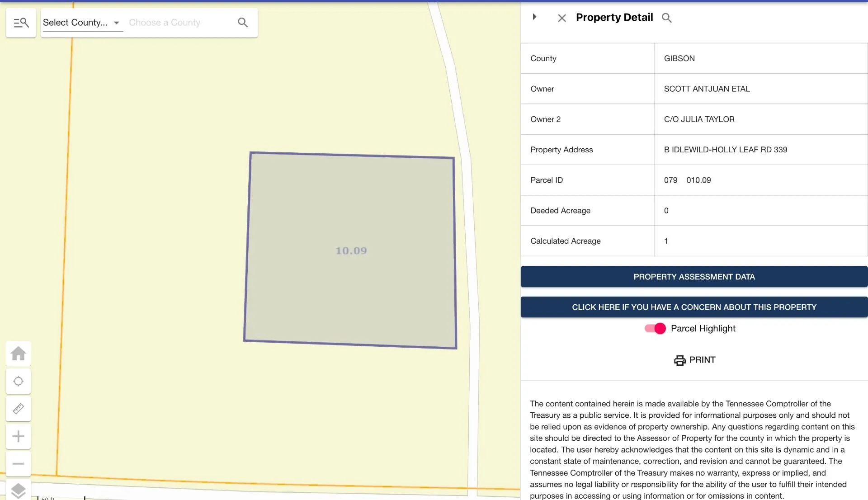Zoom out with the minus button
The height and width of the screenshot is (500, 868).
(x=19, y=464)
